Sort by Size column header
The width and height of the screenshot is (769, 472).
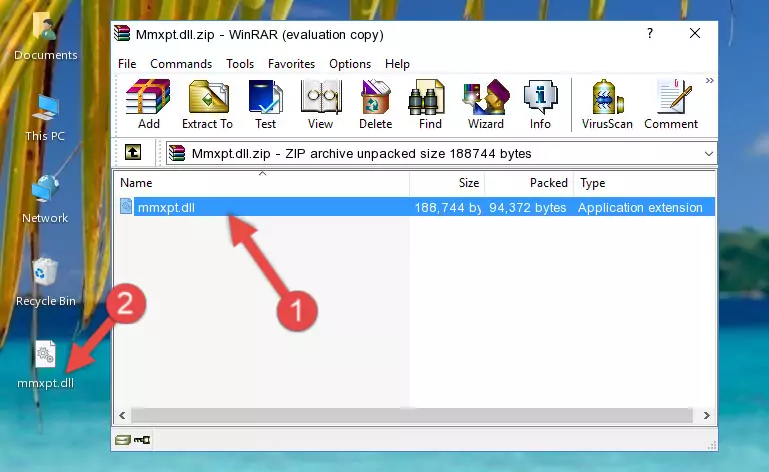coord(447,183)
